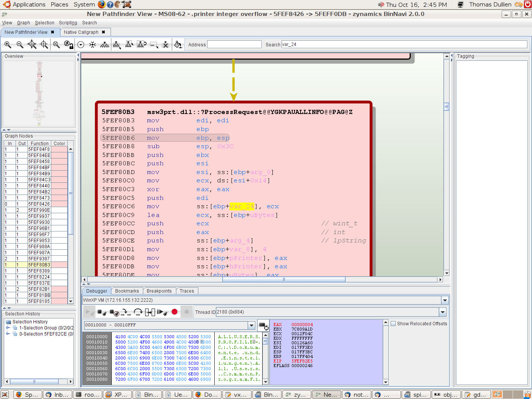Click the pink color cell of row 5FEF84F8
532x399 pixels.
(x=59, y=149)
